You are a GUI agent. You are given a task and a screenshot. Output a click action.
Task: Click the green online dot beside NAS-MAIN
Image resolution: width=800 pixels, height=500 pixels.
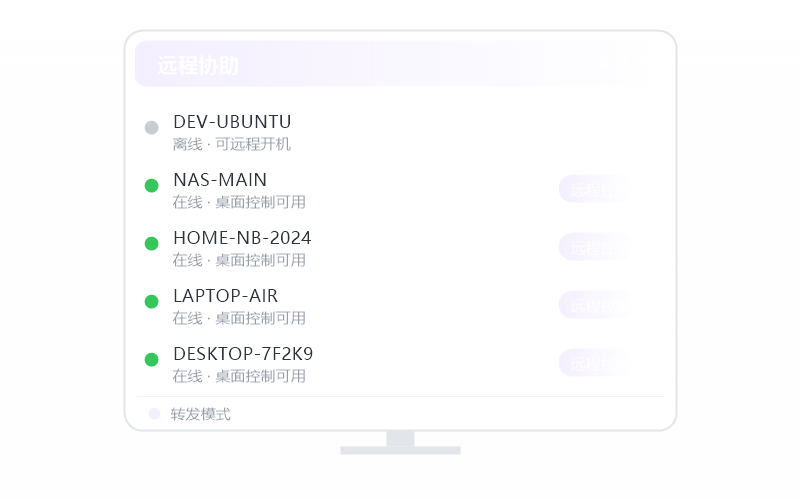[152, 186]
